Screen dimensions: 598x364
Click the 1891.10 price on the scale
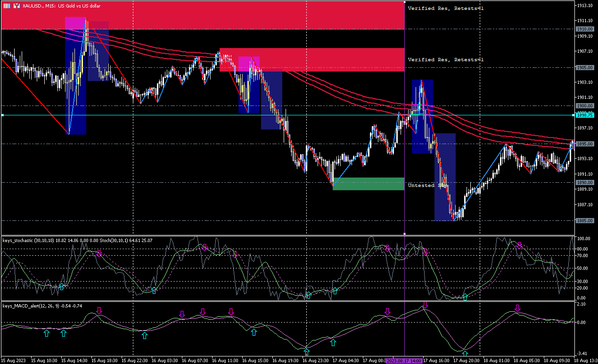tap(585, 174)
